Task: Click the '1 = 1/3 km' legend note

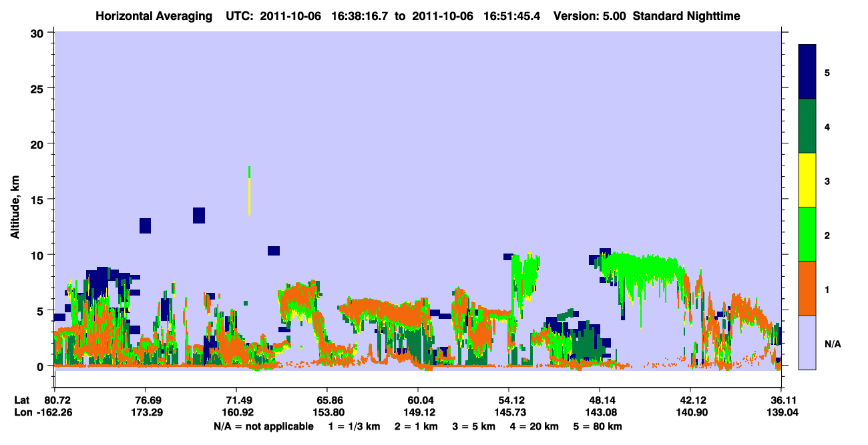Action: tap(355, 426)
